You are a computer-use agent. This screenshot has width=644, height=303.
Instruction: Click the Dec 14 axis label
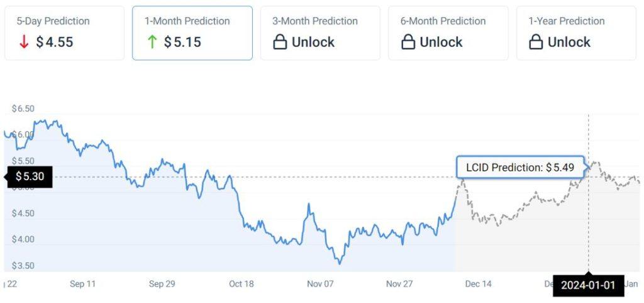479,283
